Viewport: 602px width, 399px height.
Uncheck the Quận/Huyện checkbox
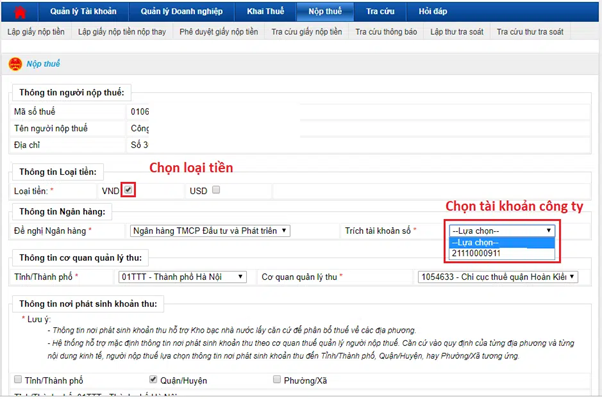point(153,379)
